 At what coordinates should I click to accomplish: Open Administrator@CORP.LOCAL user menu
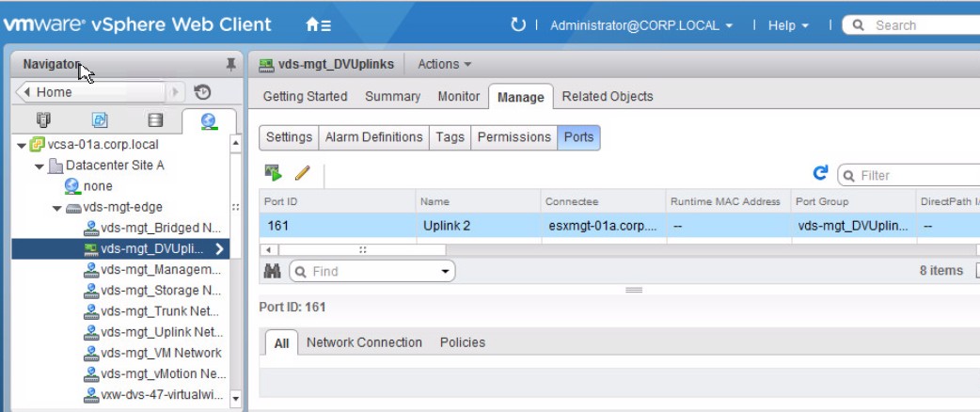coord(641,25)
